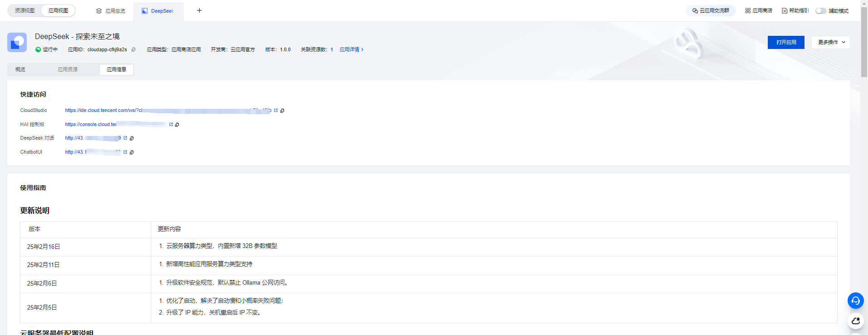Copy the ChatbotUI address

(x=132, y=152)
